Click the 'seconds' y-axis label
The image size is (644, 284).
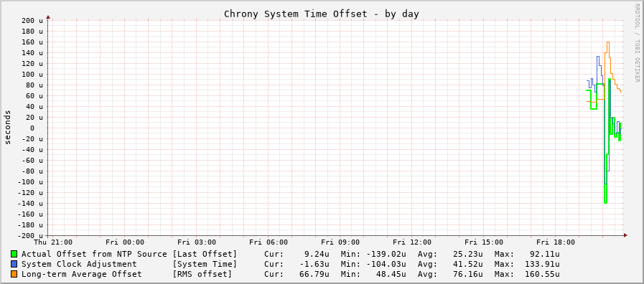pos(7,127)
